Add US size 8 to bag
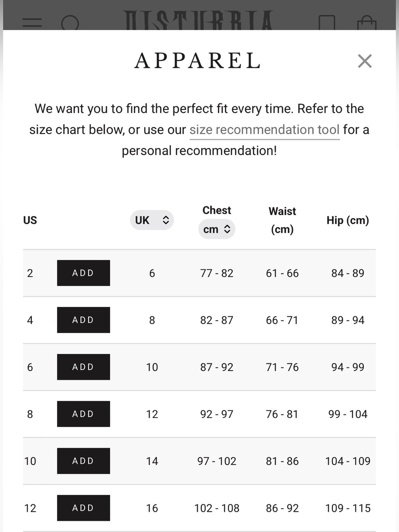The height and width of the screenshot is (532, 399). (x=83, y=414)
